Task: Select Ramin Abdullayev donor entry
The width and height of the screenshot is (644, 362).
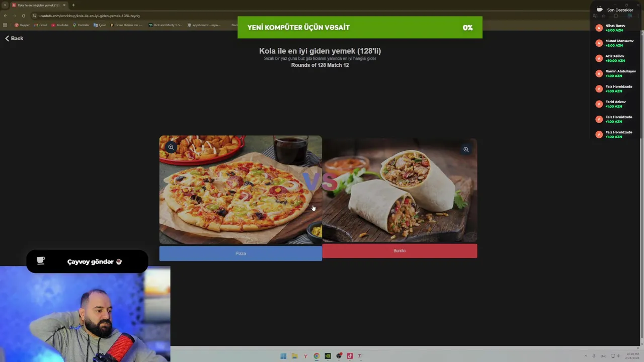Action: (x=615, y=73)
